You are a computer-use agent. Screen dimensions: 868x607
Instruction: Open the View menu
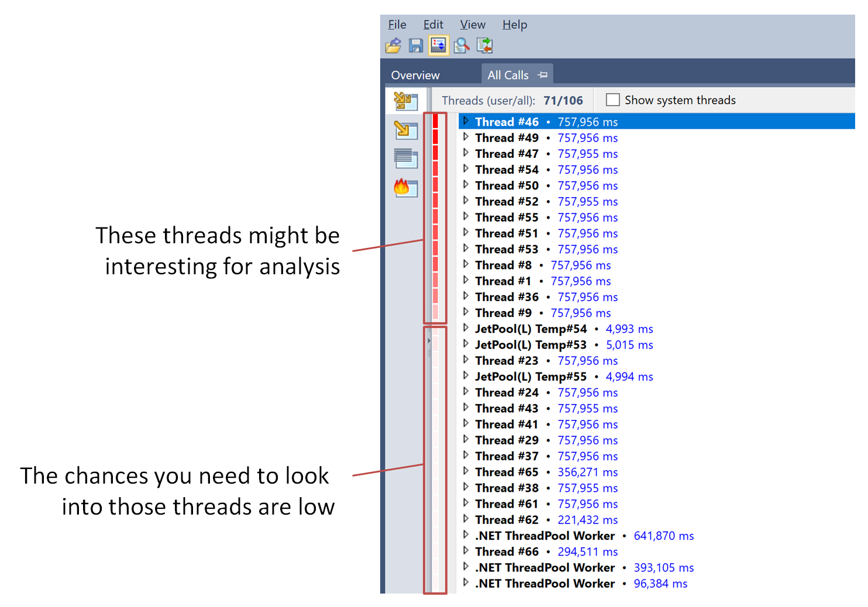pyautogui.click(x=473, y=25)
